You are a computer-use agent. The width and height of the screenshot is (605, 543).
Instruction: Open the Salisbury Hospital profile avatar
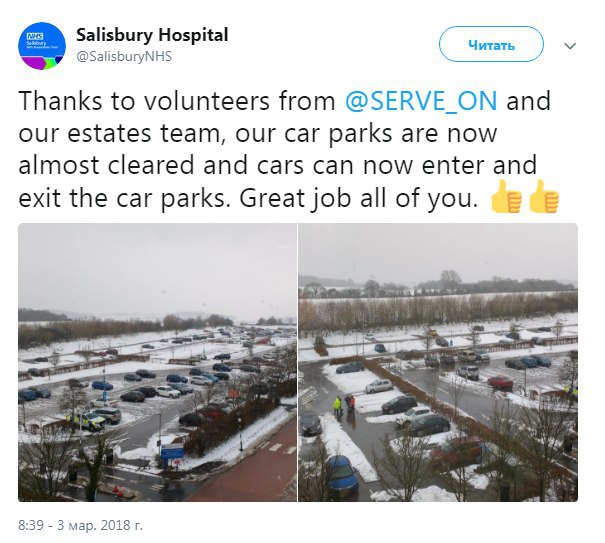[42, 46]
